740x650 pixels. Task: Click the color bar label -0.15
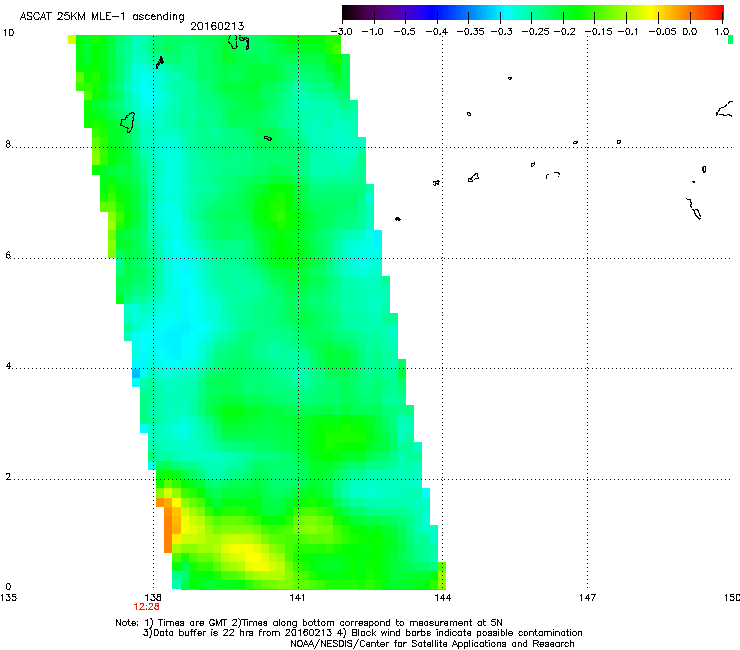click(x=598, y=32)
